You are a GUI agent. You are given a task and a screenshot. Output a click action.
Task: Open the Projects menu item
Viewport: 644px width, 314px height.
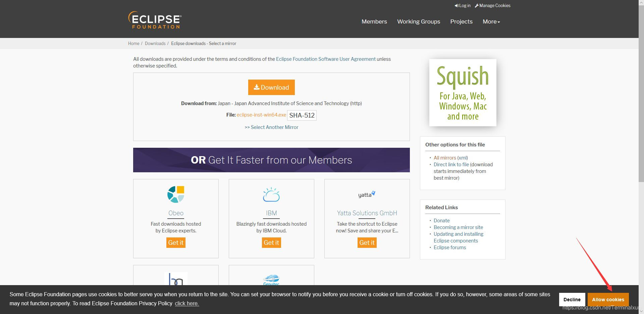pyautogui.click(x=461, y=21)
